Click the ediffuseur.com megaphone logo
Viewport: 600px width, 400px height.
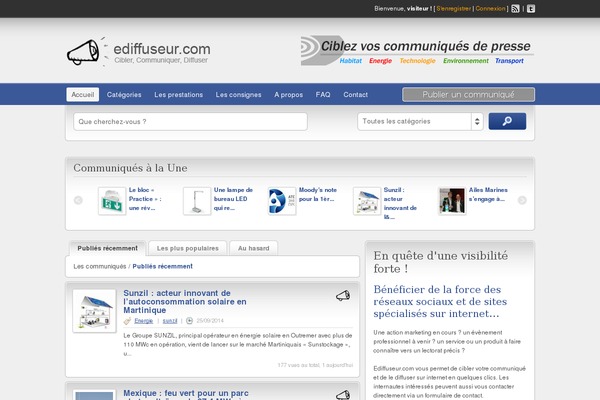point(139,52)
